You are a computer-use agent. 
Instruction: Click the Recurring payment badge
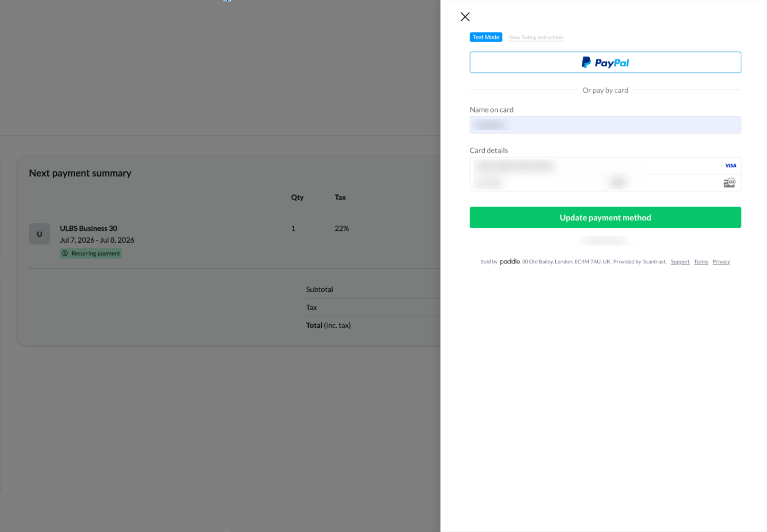point(91,253)
